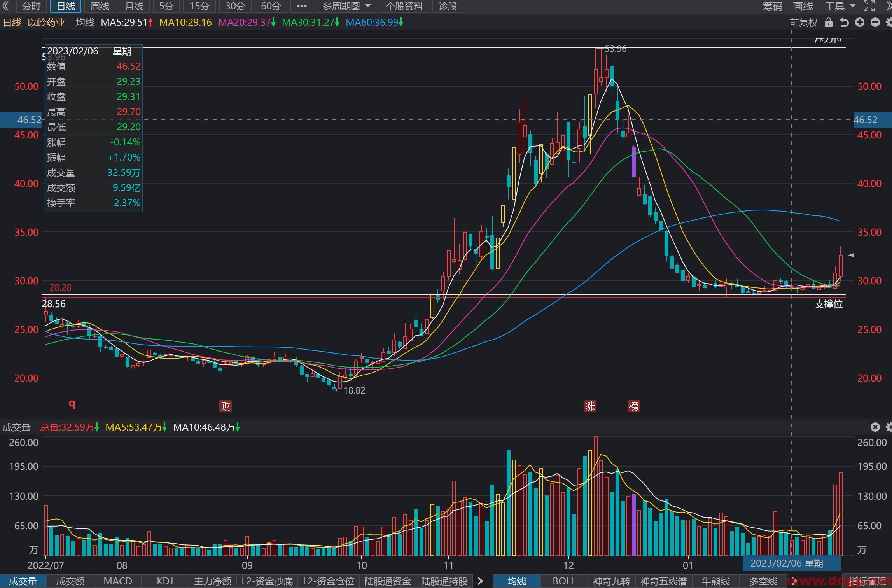Zoom in with the plus circle icon
The width and height of the screenshot is (892, 588).
click(x=860, y=23)
